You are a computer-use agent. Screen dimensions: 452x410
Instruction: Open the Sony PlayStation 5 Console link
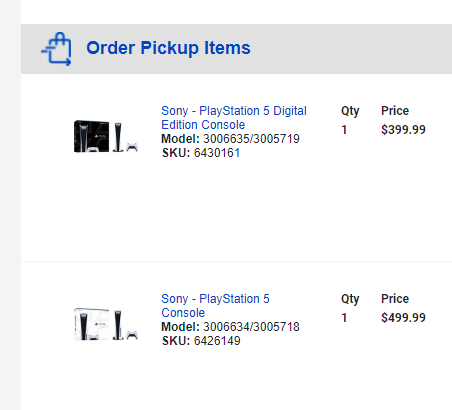(x=215, y=306)
